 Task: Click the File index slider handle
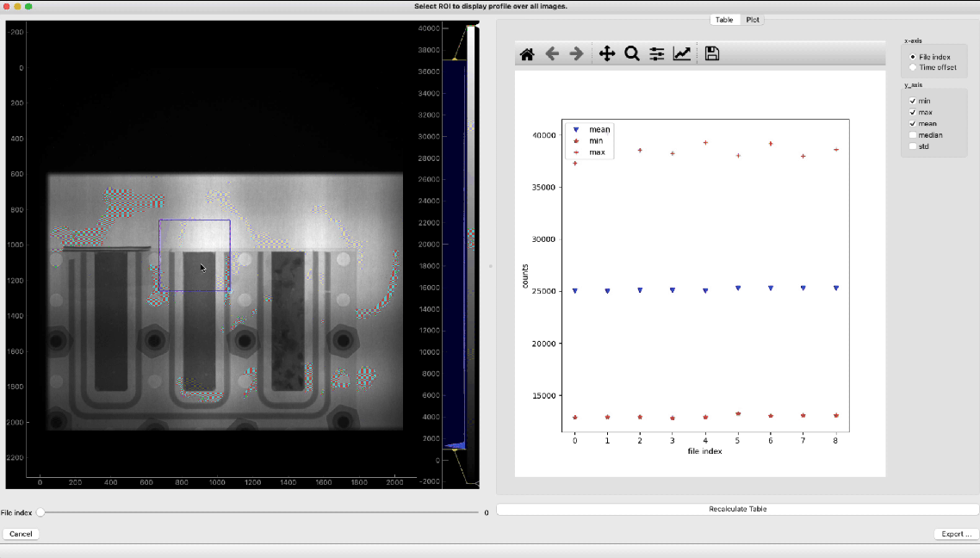(x=40, y=512)
